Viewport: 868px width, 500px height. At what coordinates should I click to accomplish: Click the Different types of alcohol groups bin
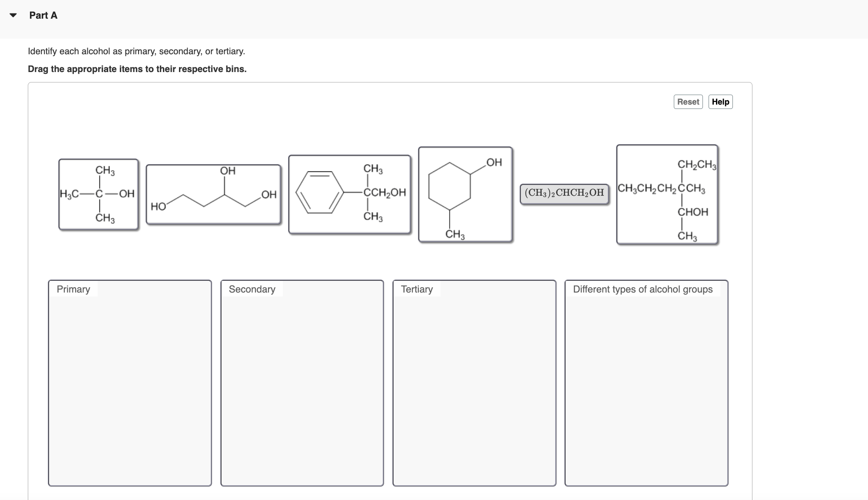click(x=643, y=289)
